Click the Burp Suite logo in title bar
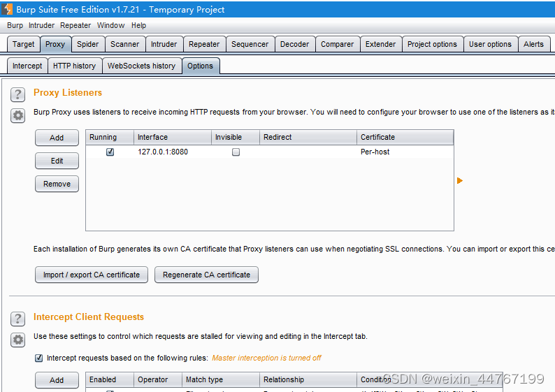 point(7,9)
